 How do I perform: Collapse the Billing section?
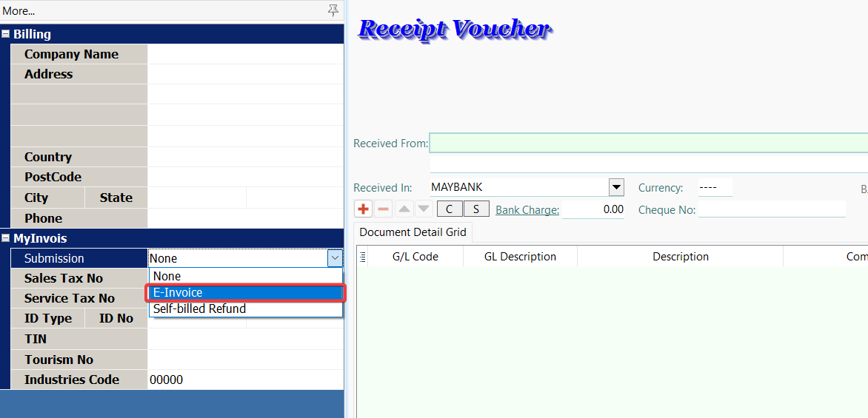point(6,34)
